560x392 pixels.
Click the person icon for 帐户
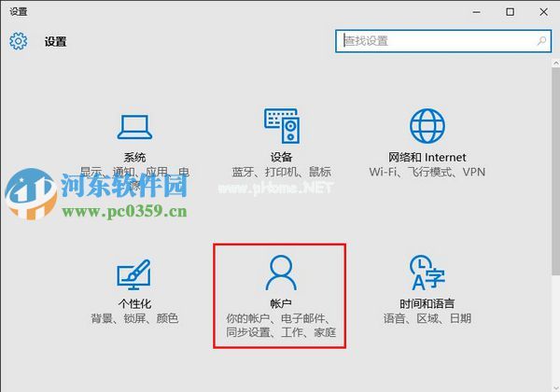[x=281, y=273]
